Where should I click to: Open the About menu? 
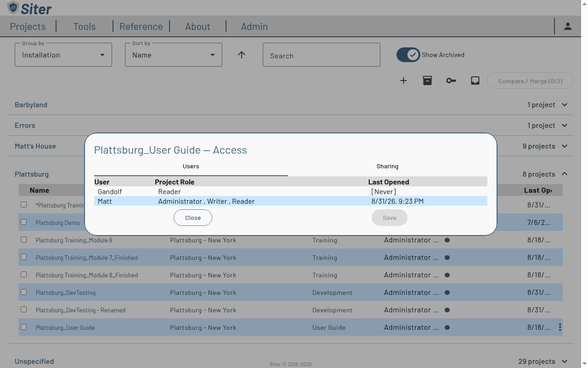click(x=198, y=27)
